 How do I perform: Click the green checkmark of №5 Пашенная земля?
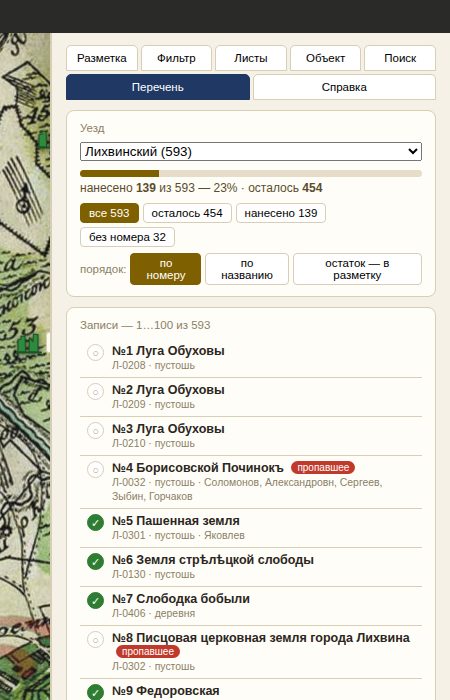(95, 522)
